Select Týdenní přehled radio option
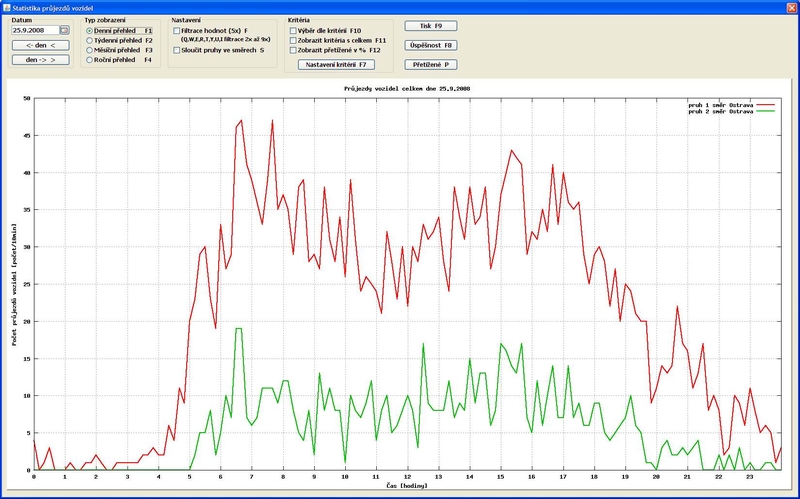Image resolution: width=800 pixels, height=499 pixels. (90, 41)
